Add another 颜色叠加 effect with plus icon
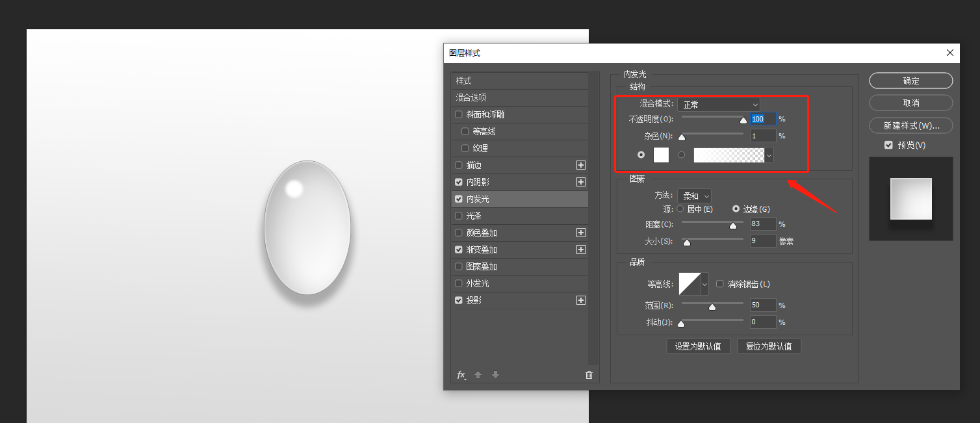Screen dimensions: 980x423 (x=581, y=233)
